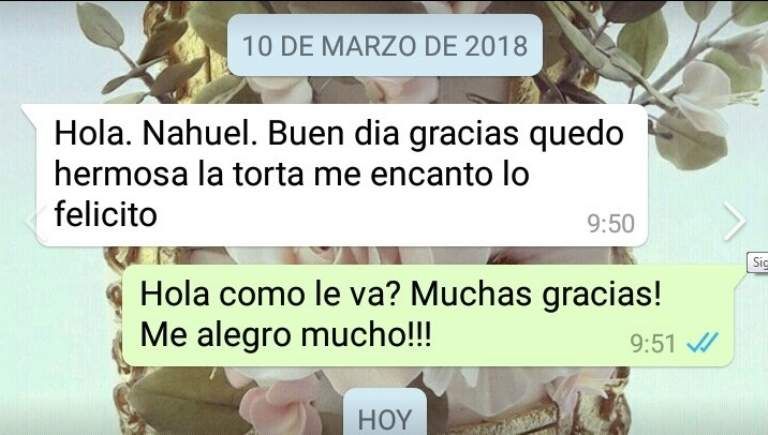768x435 pixels.
Task: Click the 'Me alegro mucho!!!' line
Action: [x=286, y=335]
